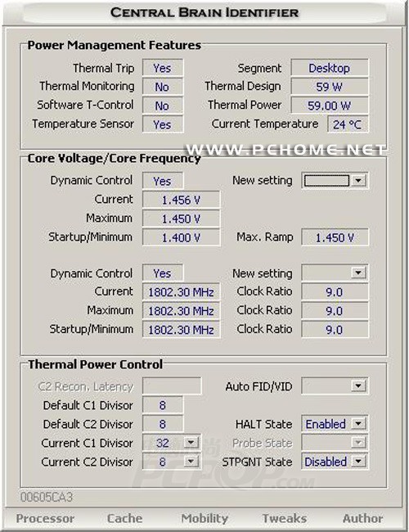Go to the Tweaks tab
The height and width of the screenshot is (532, 409).
click(284, 518)
